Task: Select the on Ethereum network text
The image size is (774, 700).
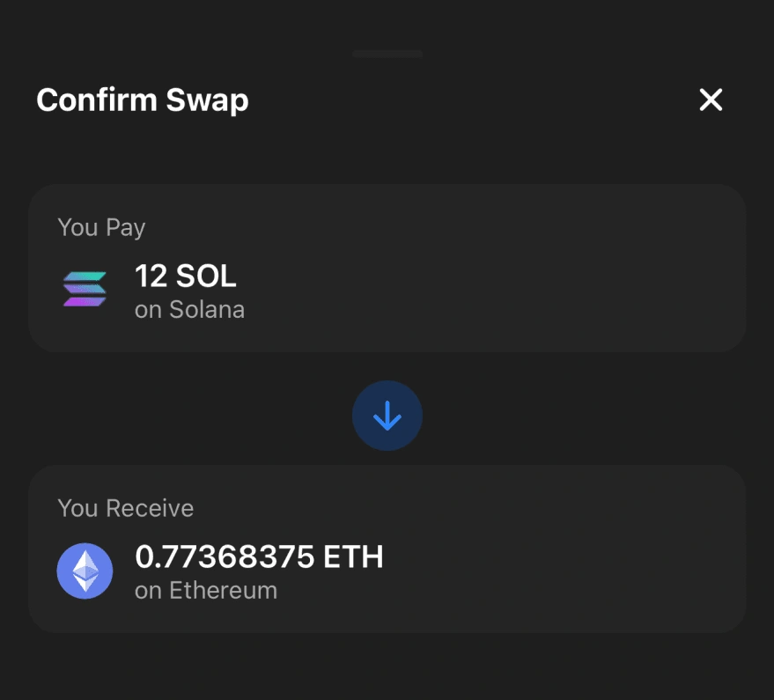Action: click(206, 590)
